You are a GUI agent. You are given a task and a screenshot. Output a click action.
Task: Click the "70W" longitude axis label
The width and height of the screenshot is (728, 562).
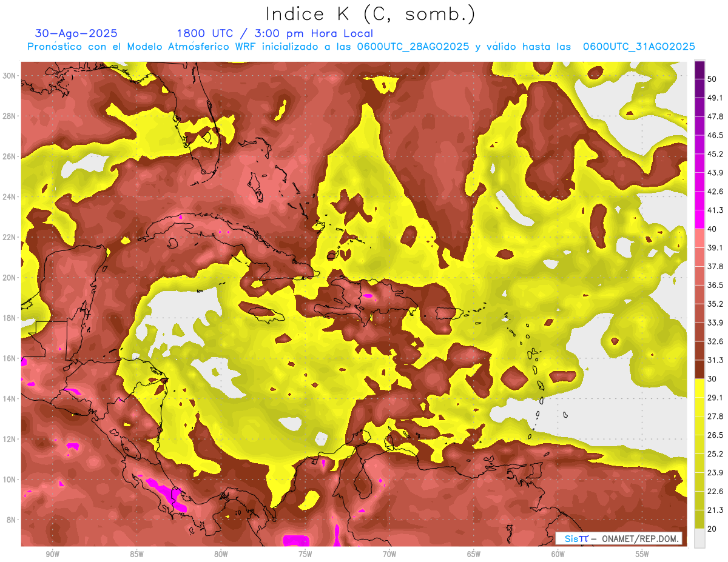point(389,555)
